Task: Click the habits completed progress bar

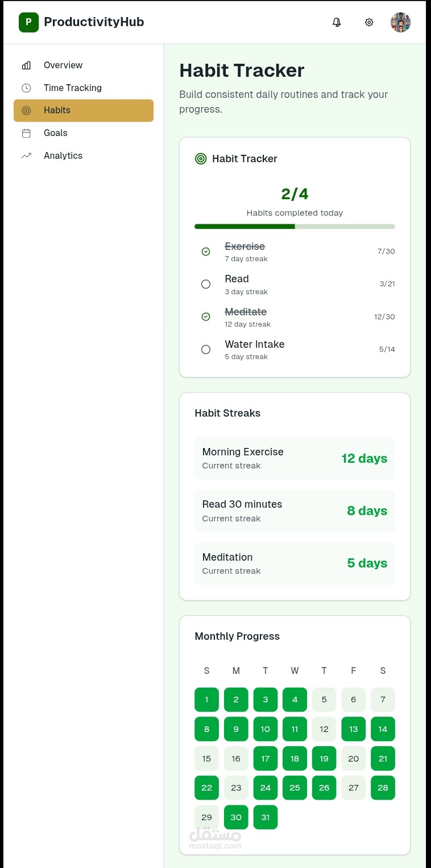Action: coord(295,227)
